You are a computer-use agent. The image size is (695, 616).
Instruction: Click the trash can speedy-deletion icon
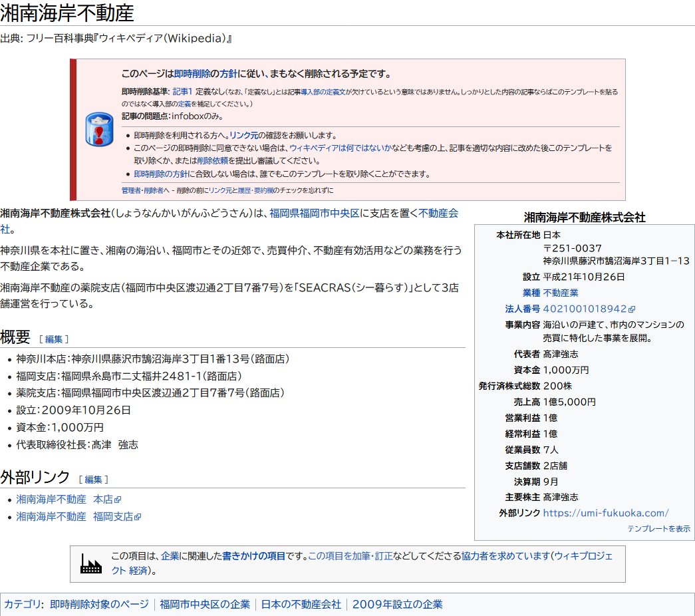(99, 130)
